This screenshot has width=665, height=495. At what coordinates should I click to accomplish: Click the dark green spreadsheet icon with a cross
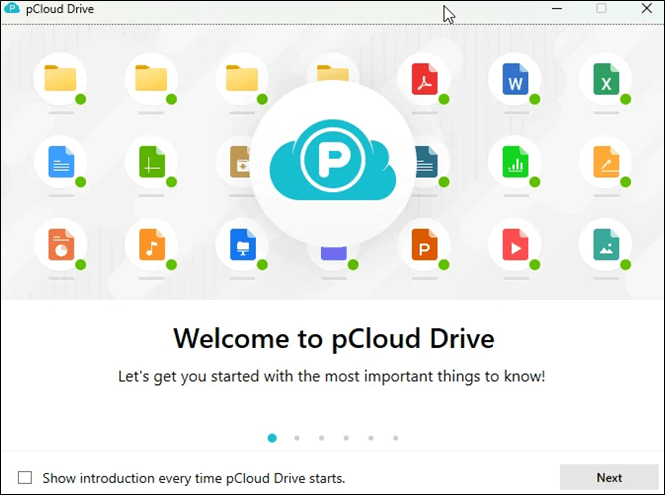pyautogui.click(x=152, y=162)
